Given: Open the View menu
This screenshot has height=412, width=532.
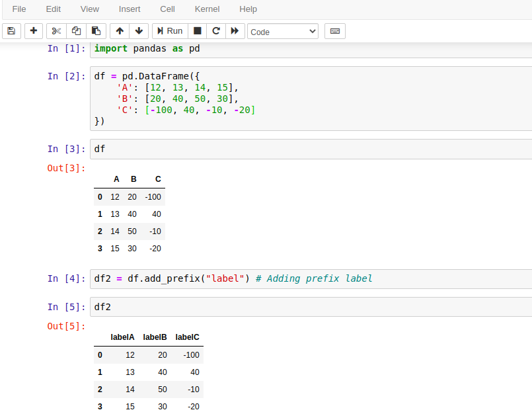Looking at the screenshot, I should point(90,9).
